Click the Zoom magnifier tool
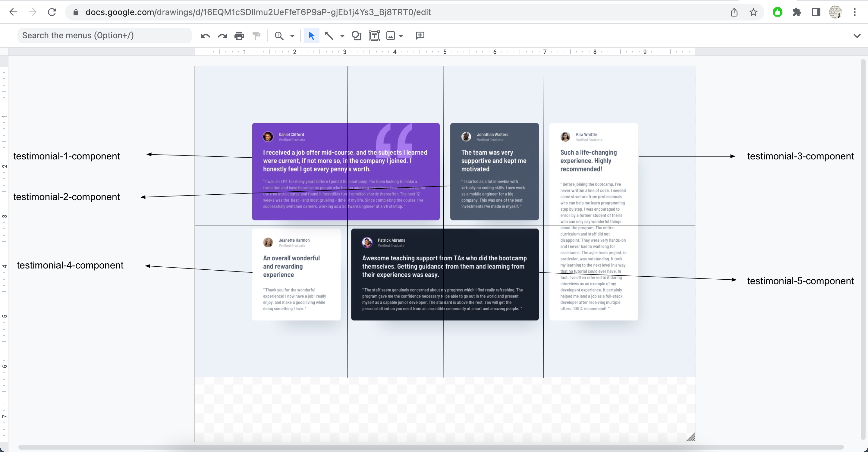This screenshot has height=452, width=868. tap(279, 36)
